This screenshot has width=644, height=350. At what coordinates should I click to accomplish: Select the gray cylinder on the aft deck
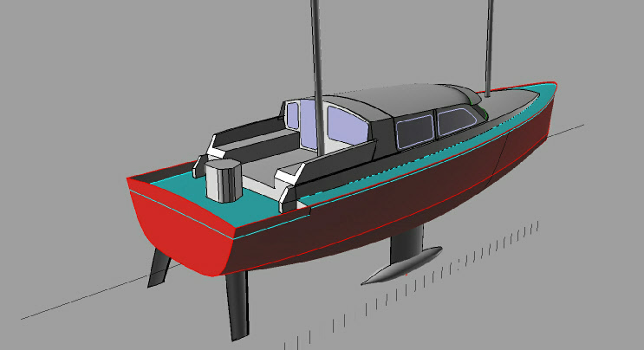223,181
